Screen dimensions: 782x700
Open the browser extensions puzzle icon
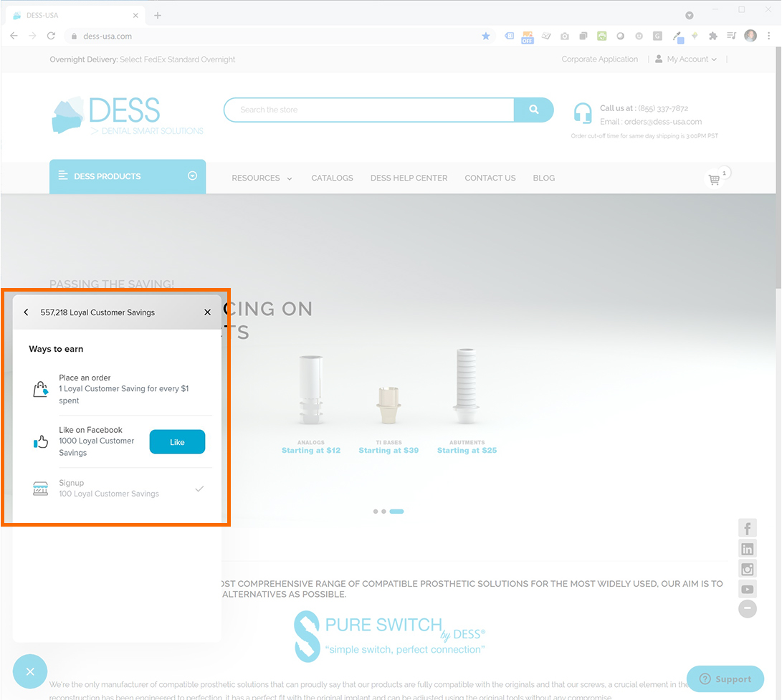(713, 36)
